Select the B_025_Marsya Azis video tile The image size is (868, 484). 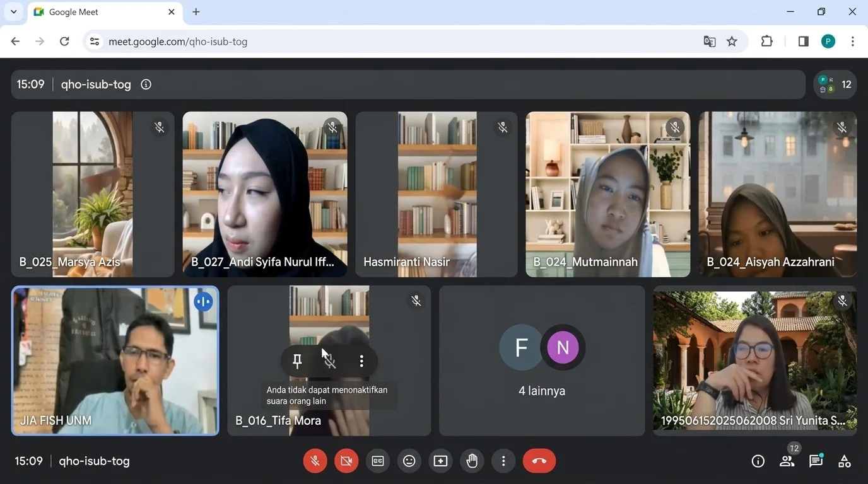pyautogui.click(x=93, y=194)
